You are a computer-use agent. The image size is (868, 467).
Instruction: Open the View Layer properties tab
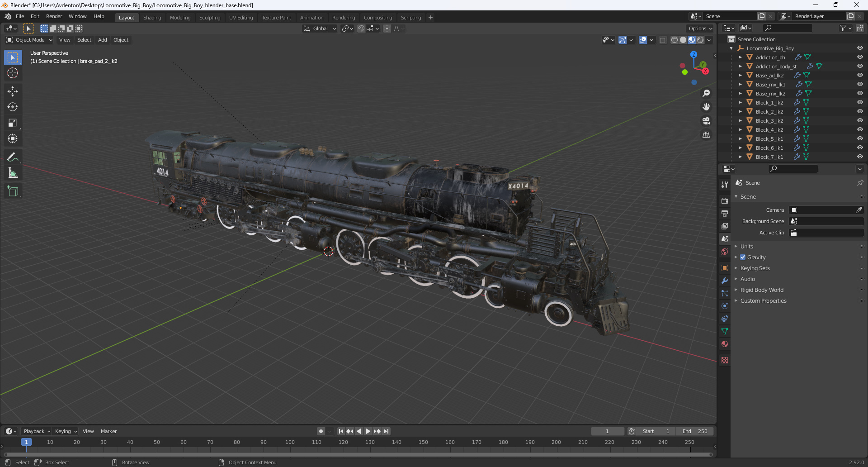tap(725, 226)
